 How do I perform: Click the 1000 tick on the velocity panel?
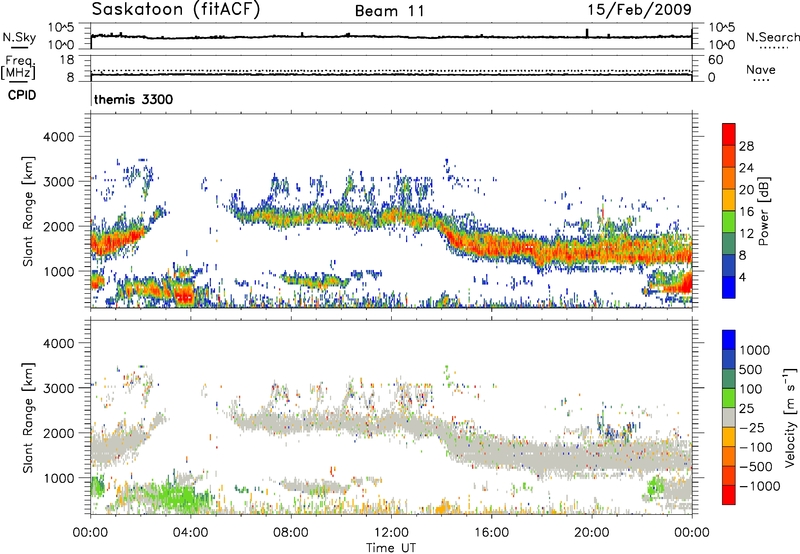(58, 478)
